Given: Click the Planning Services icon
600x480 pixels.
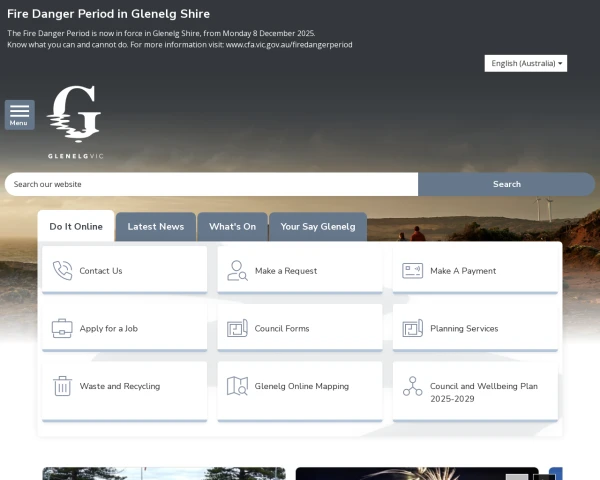Looking at the screenshot, I should (x=412, y=328).
